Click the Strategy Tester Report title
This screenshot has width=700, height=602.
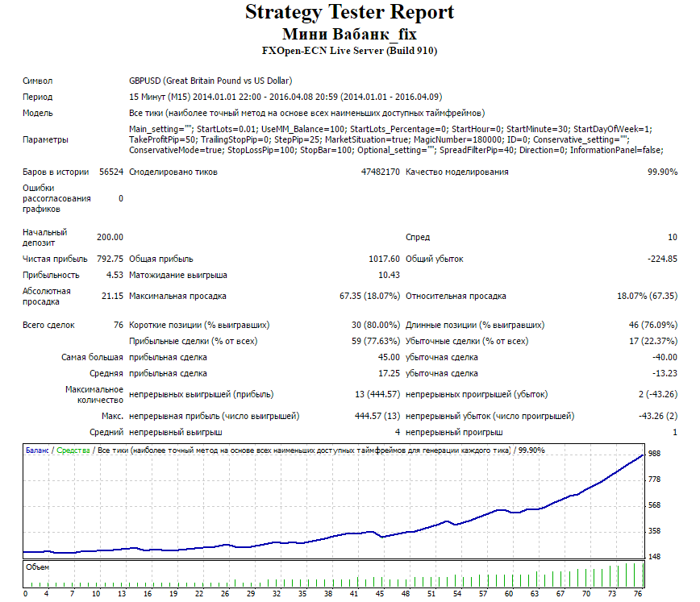click(349, 13)
